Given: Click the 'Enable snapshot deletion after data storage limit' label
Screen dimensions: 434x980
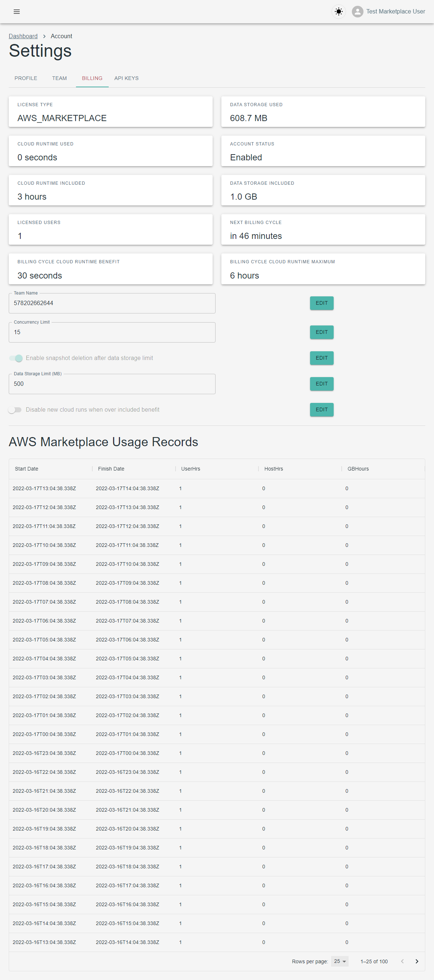Looking at the screenshot, I should (89, 358).
